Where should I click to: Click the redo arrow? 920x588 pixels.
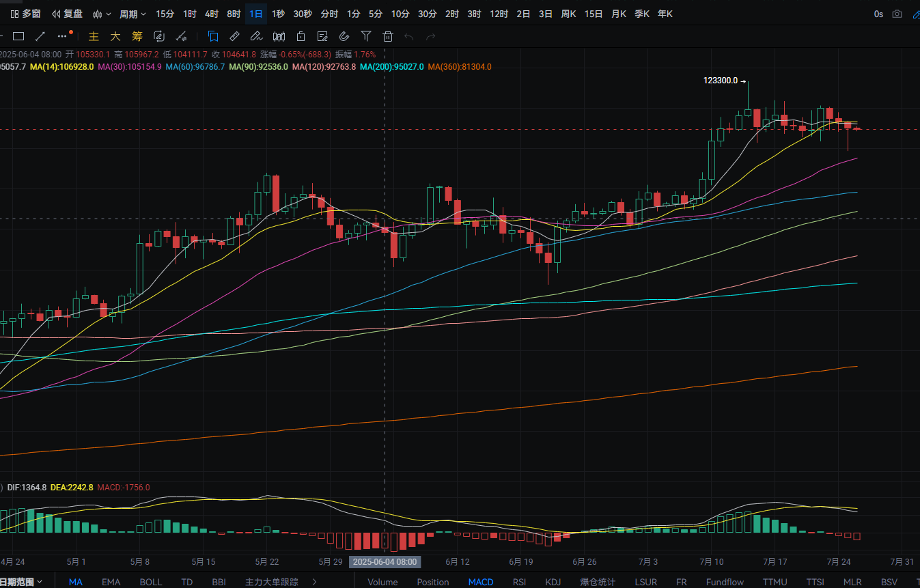click(x=431, y=36)
